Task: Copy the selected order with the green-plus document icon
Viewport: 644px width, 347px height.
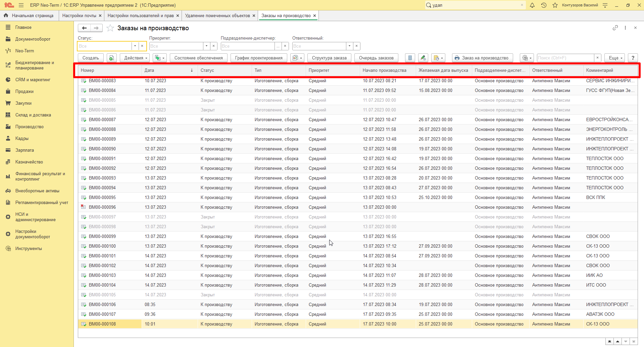Action: (112, 58)
